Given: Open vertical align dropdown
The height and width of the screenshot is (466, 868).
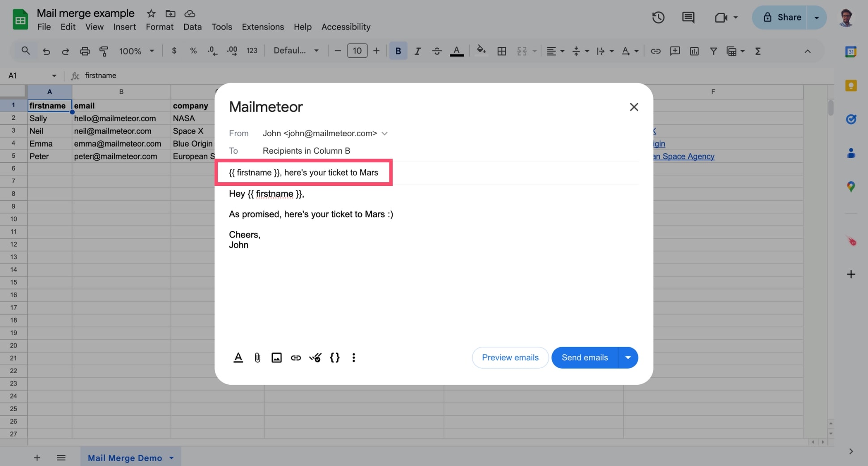Looking at the screenshot, I should point(580,51).
